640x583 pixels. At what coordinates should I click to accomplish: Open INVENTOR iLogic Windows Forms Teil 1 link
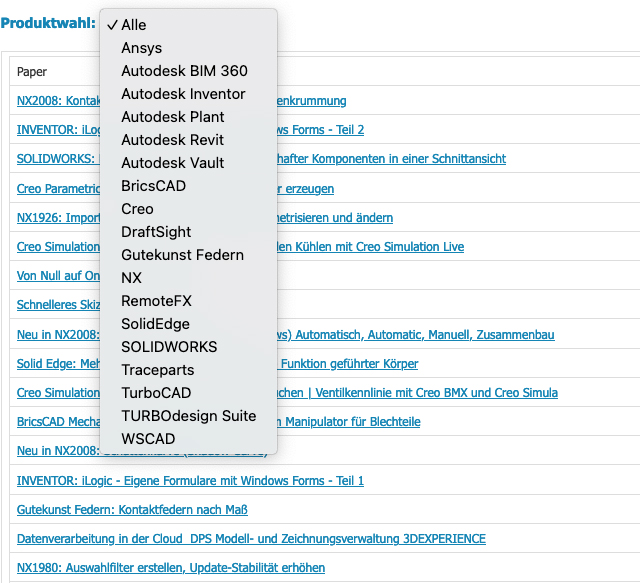(x=190, y=481)
